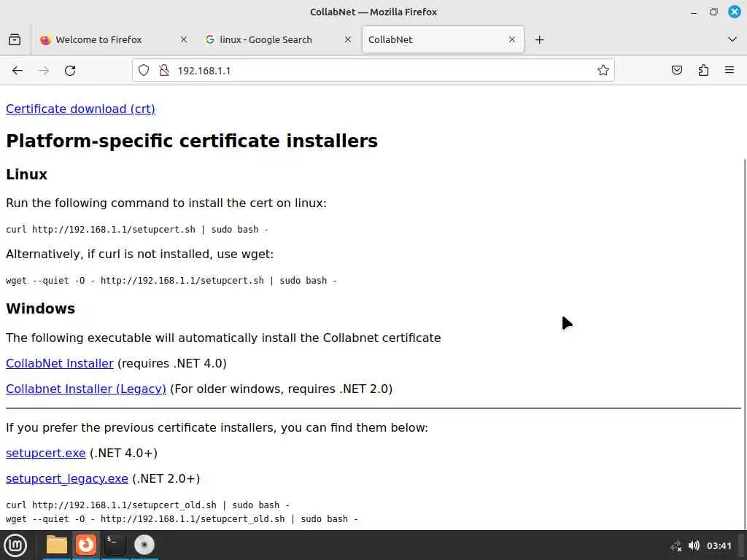Image resolution: width=747 pixels, height=560 pixels.
Task: Bookmark this page with the star icon
Action: (x=603, y=71)
